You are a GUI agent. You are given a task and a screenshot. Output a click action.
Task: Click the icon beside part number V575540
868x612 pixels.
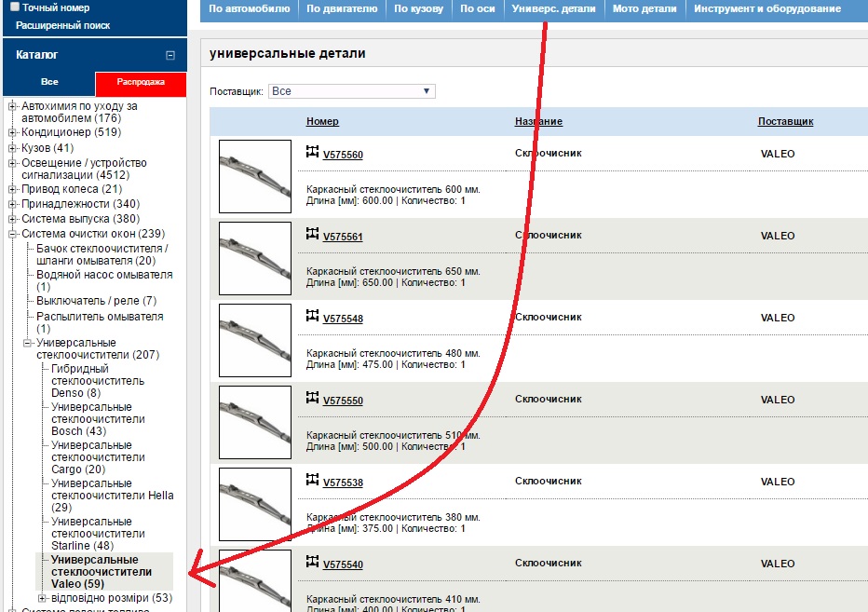[313, 562]
